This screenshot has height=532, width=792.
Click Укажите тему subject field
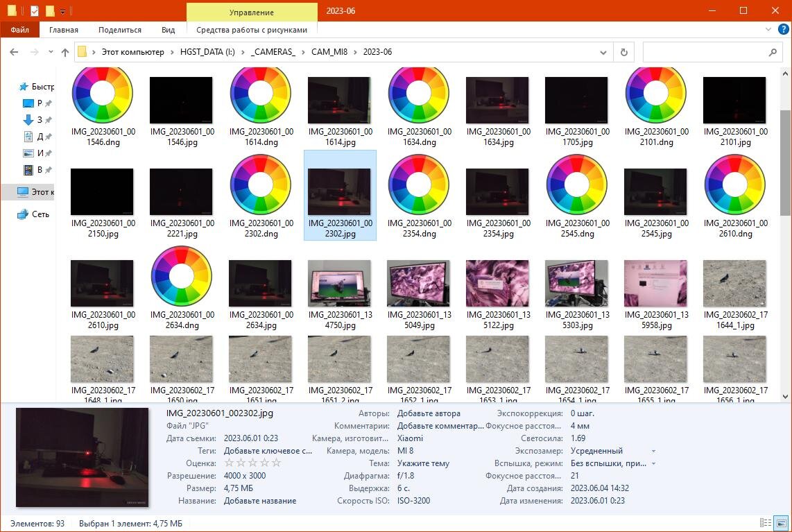click(423, 463)
